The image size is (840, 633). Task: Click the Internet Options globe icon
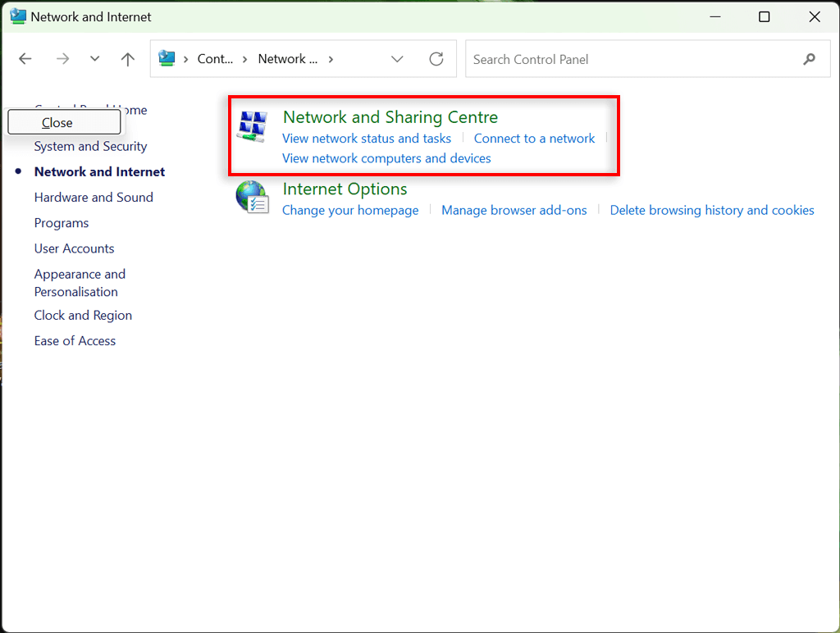(x=252, y=198)
